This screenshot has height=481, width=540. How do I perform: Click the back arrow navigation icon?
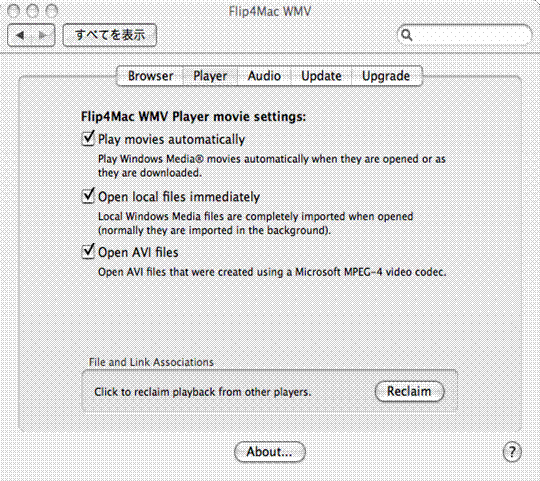20,35
